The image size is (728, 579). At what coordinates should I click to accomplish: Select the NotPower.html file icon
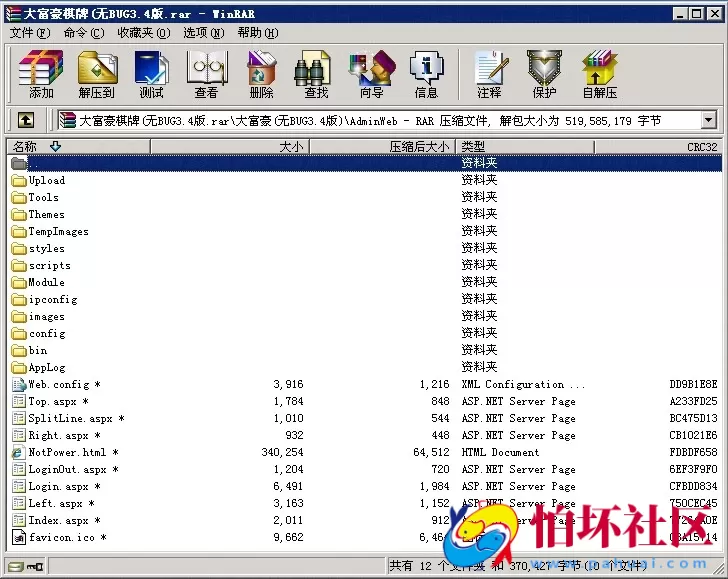(x=19, y=452)
